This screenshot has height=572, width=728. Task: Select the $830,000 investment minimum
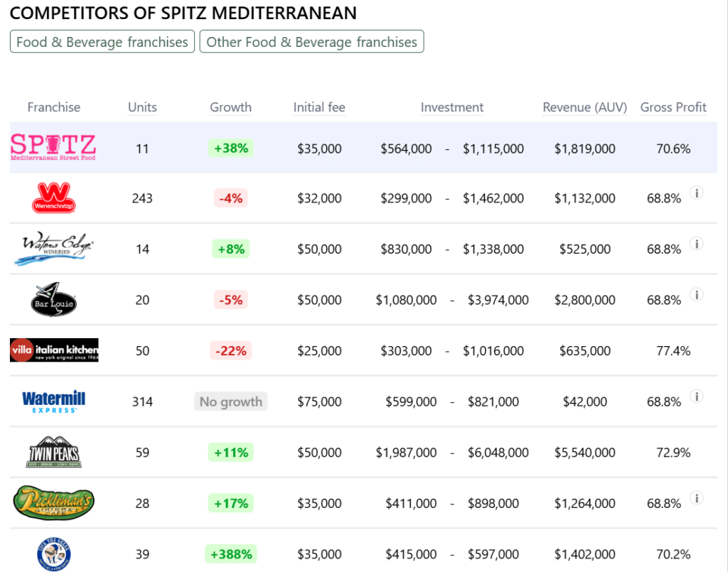[x=406, y=249]
